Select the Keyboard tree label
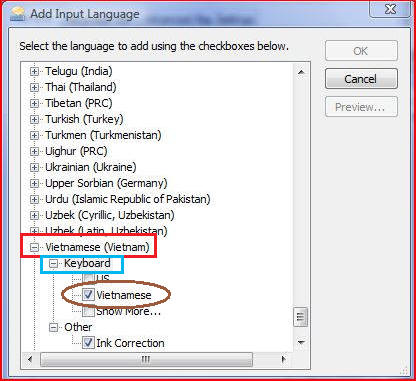The width and height of the screenshot is (418, 381). click(x=87, y=263)
